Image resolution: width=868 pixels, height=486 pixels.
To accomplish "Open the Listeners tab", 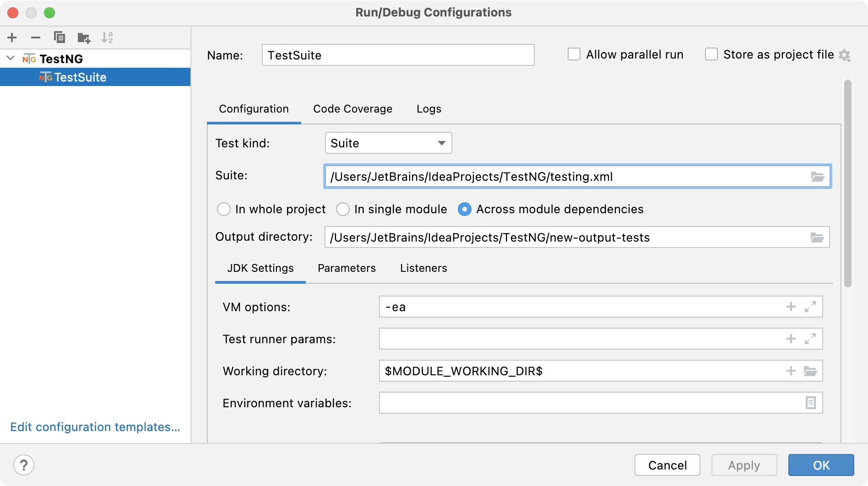I will [x=423, y=268].
